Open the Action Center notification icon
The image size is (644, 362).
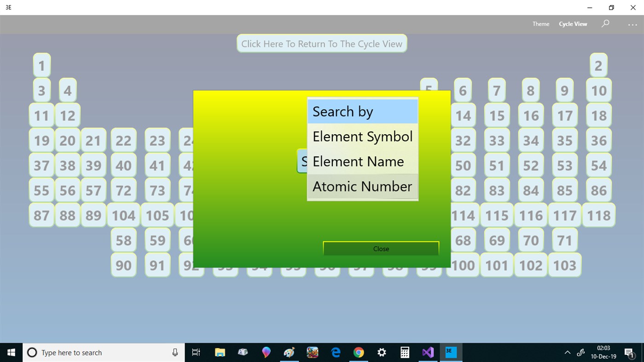(x=629, y=352)
